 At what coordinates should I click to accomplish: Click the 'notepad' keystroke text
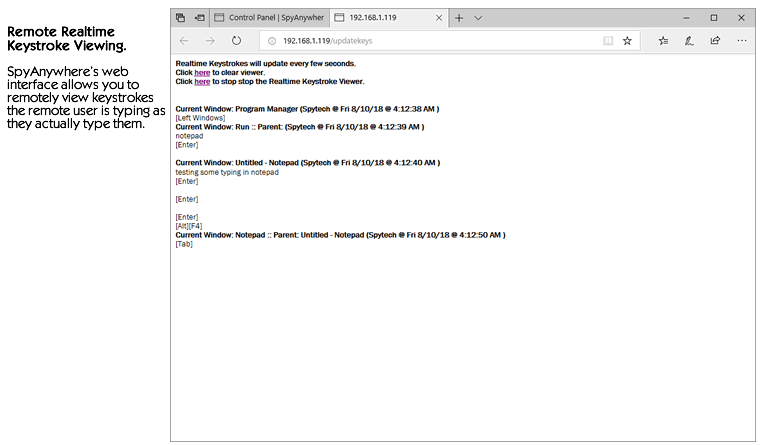point(189,136)
